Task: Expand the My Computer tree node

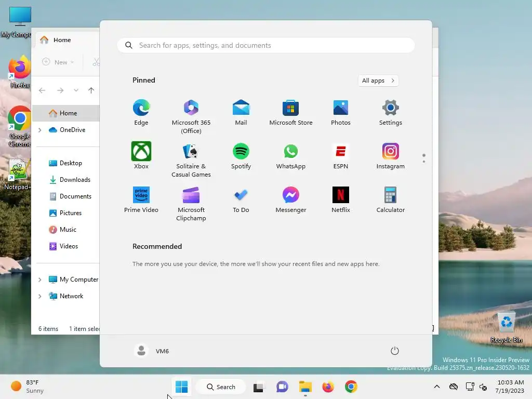Action: tap(39, 280)
